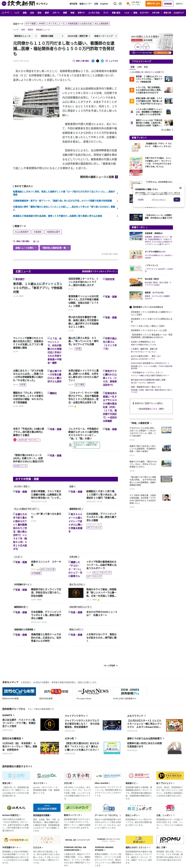Click the English link in header
The image size is (186, 868).
pos(104,4)
